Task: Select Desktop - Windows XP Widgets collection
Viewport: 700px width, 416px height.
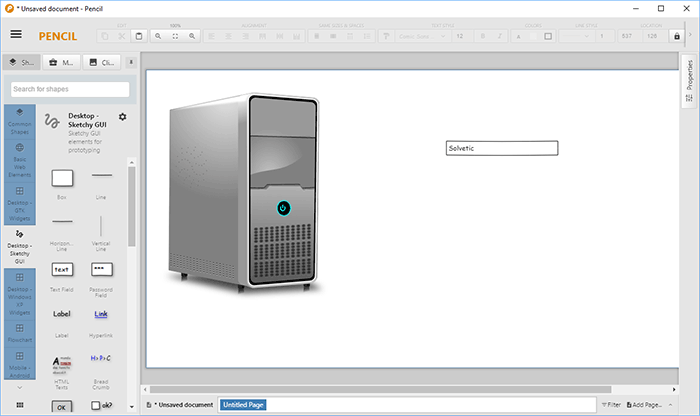Action: coord(20,295)
